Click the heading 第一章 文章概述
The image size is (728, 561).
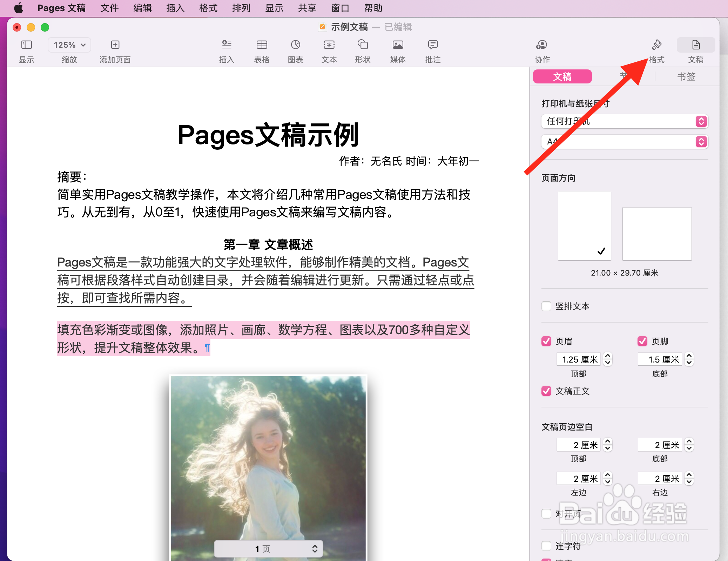[x=268, y=244]
